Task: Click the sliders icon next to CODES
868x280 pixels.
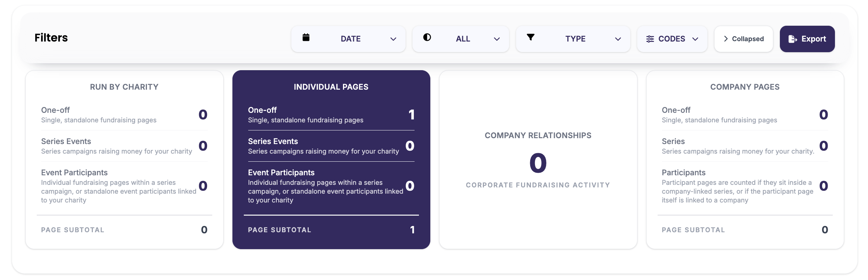Action: (650, 39)
